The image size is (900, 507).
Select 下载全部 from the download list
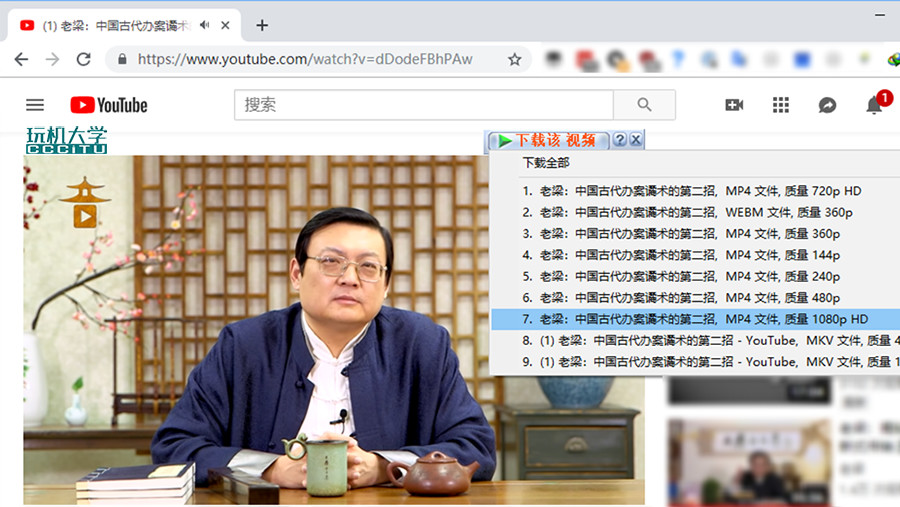pyautogui.click(x=546, y=163)
